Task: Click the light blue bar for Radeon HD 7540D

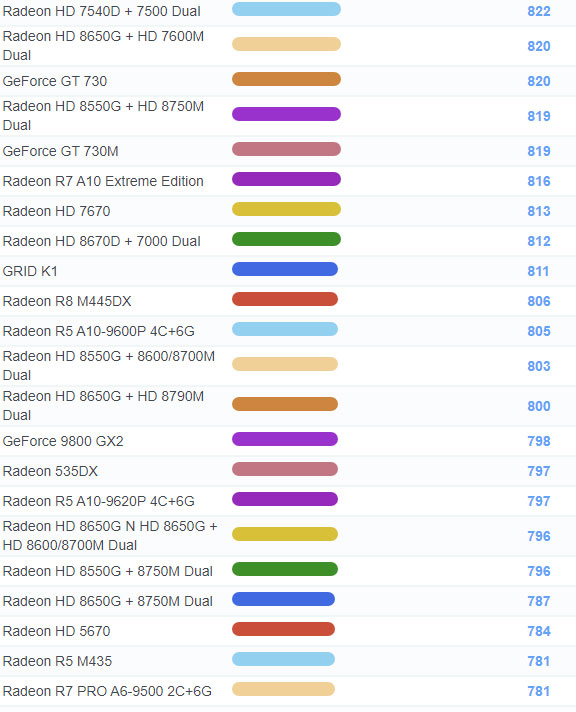Action: pyautogui.click(x=286, y=9)
